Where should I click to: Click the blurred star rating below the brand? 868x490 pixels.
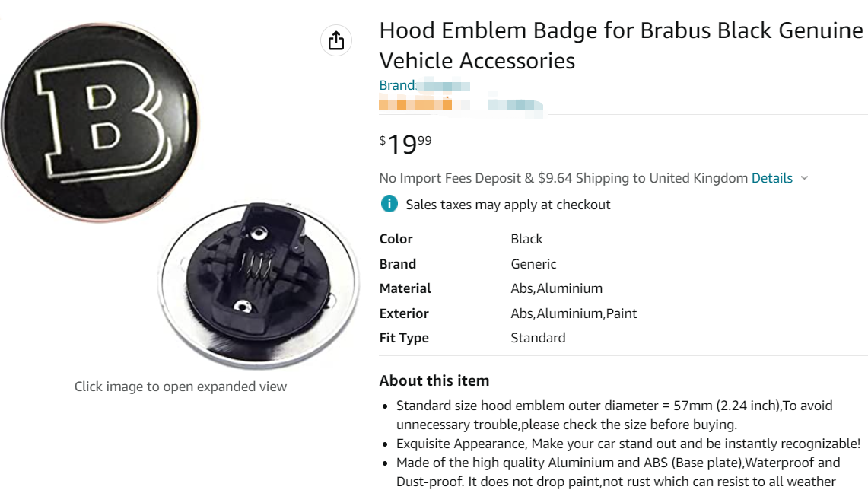tap(415, 103)
